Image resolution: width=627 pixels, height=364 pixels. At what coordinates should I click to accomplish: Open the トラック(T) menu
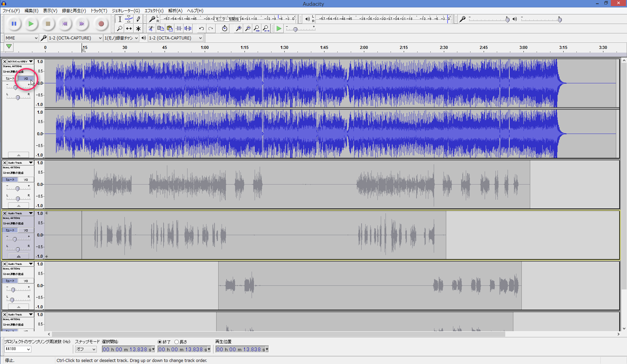point(98,10)
